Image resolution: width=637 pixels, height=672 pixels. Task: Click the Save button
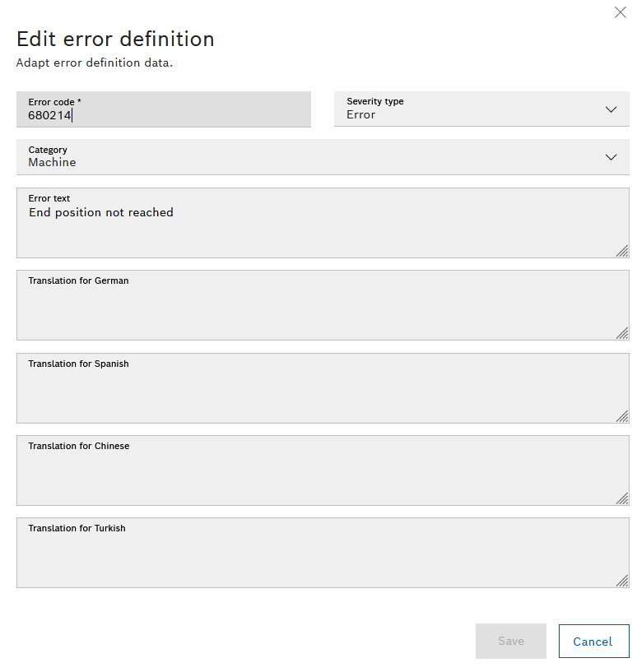[x=510, y=641]
